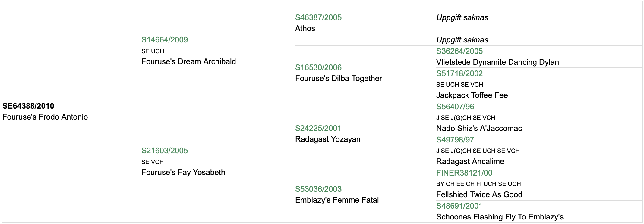Open S48691/2001 Schoones Flashing Fly link
The image size is (644, 224).
click(459, 206)
